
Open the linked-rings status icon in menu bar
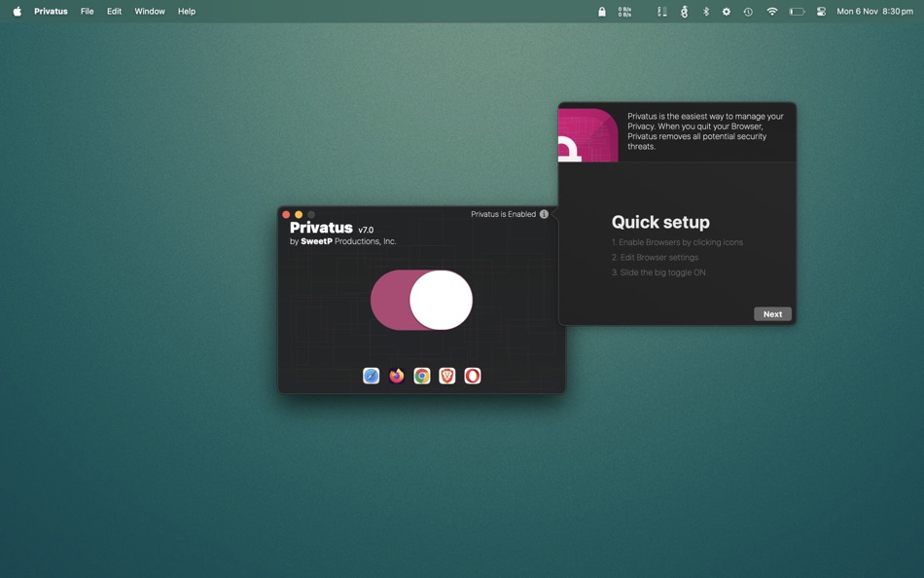tap(684, 12)
